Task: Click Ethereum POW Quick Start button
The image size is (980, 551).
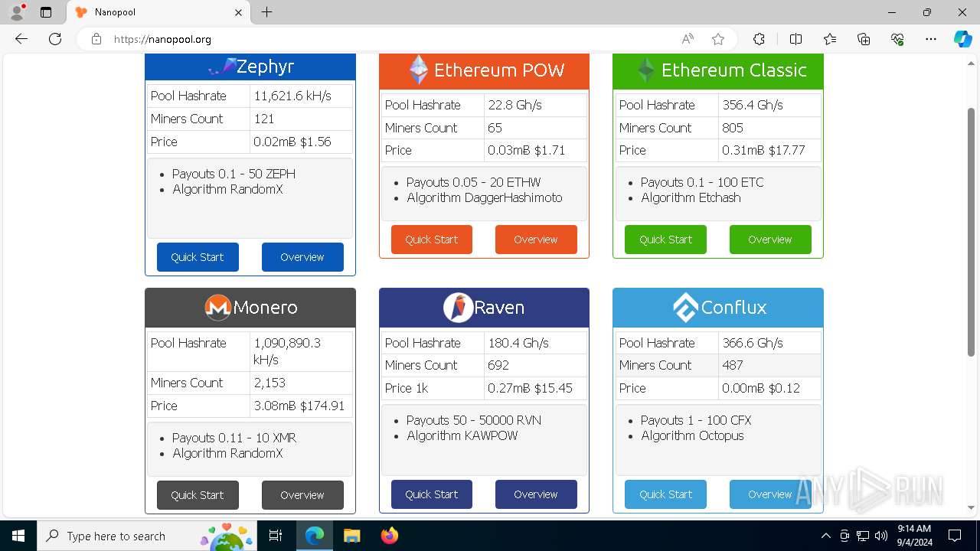Action: tap(432, 240)
